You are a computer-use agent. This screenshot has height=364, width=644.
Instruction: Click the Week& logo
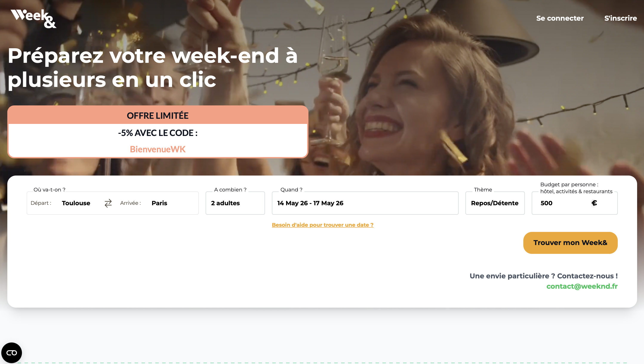tap(34, 19)
